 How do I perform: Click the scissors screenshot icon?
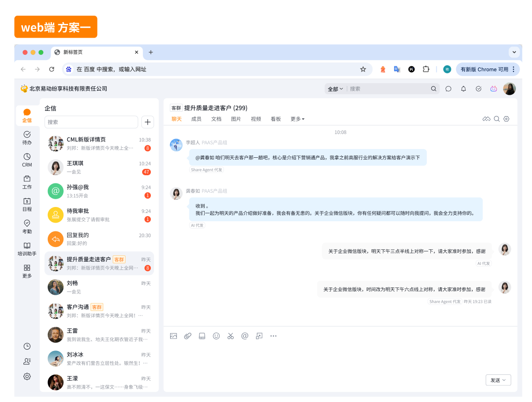230,336
